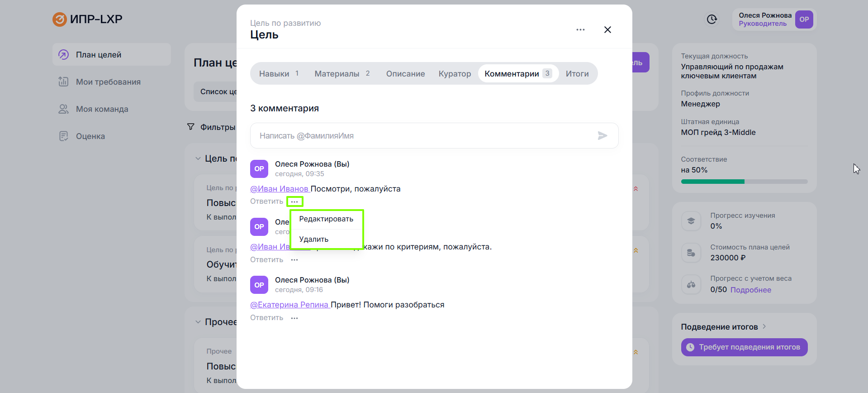Choose Удалить in the comment menu
868x393 pixels.
click(x=314, y=240)
